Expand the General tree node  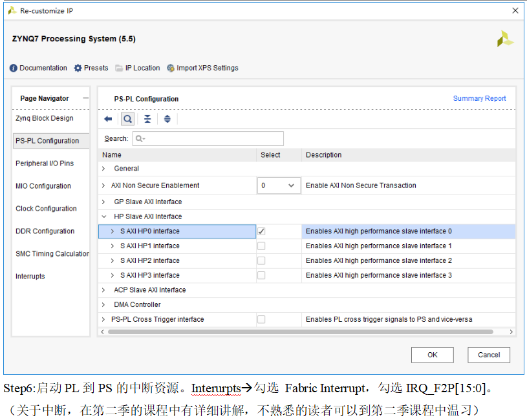pos(103,169)
